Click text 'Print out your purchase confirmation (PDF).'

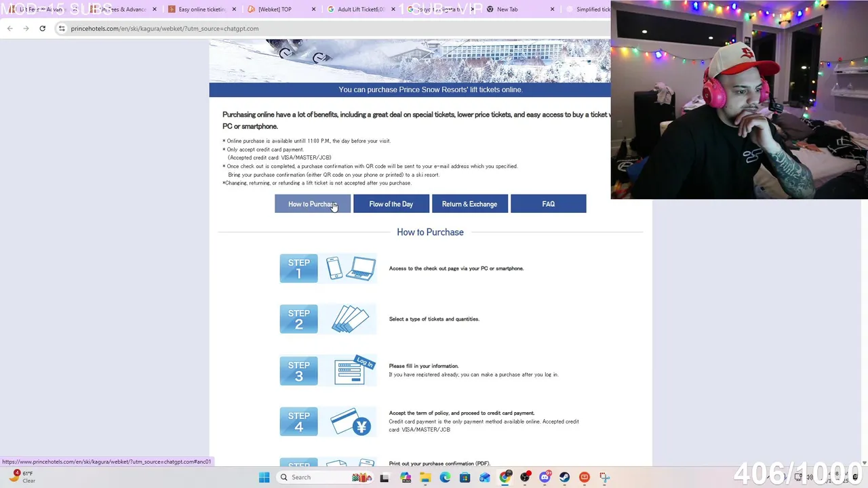pyautogui.click(x=439, y=464)
